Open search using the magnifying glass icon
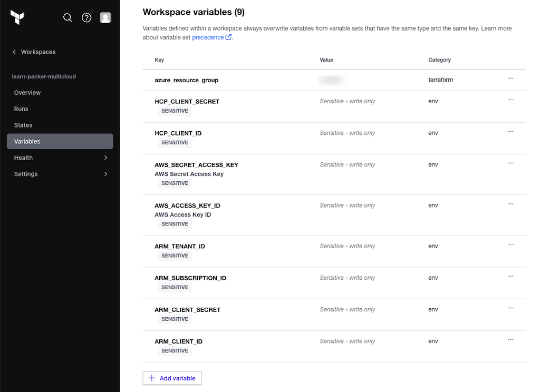The width and height of the screenshot is (540, 392). click(67, 17)
